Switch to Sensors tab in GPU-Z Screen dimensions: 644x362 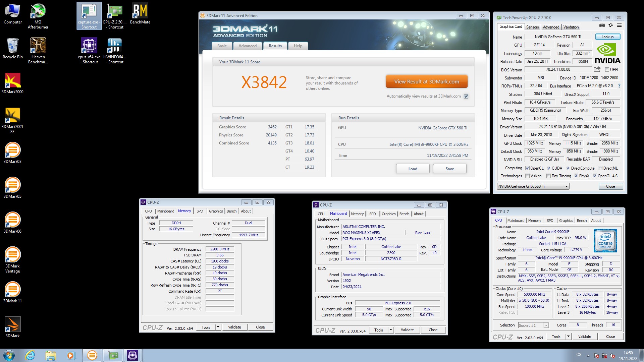click(x=532, y=27)
